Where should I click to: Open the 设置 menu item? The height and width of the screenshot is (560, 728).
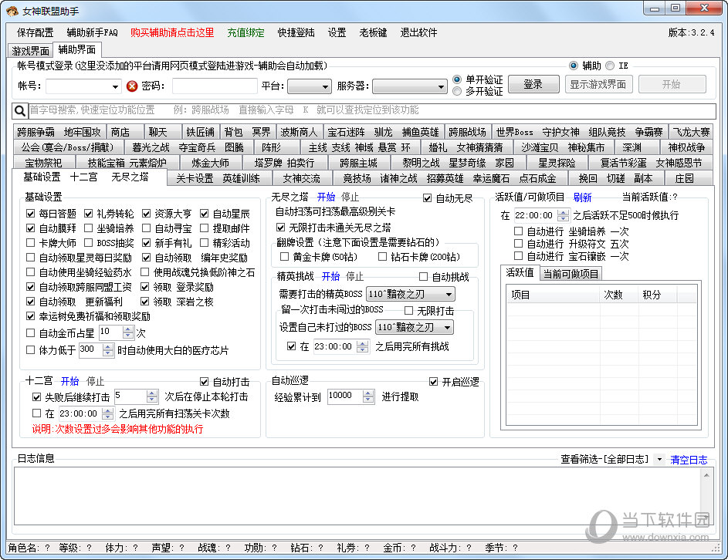coord(336,32)
